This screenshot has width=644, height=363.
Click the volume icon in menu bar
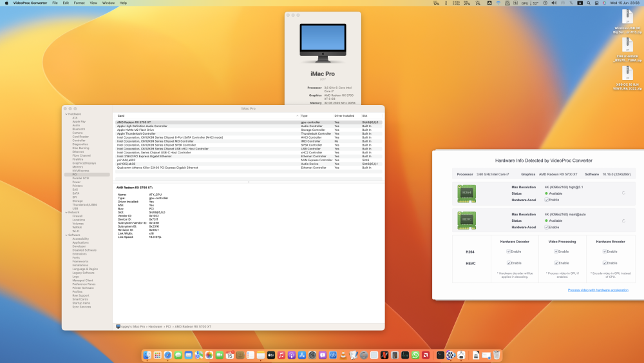click(554, 3)
